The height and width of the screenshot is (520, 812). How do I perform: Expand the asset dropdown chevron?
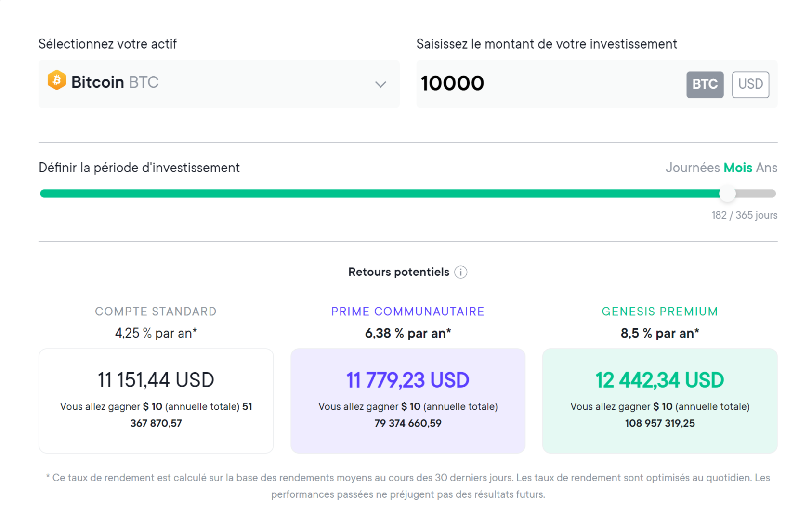coord(380,85)
